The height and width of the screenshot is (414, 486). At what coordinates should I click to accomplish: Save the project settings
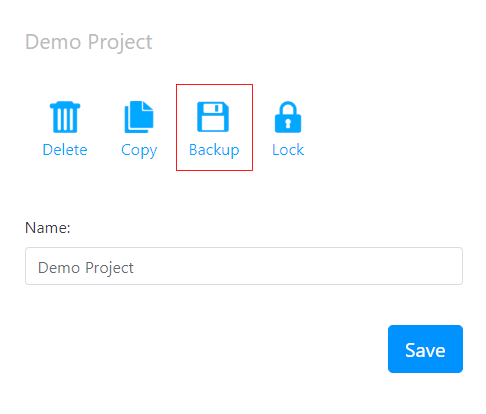[x=425, y=349]
